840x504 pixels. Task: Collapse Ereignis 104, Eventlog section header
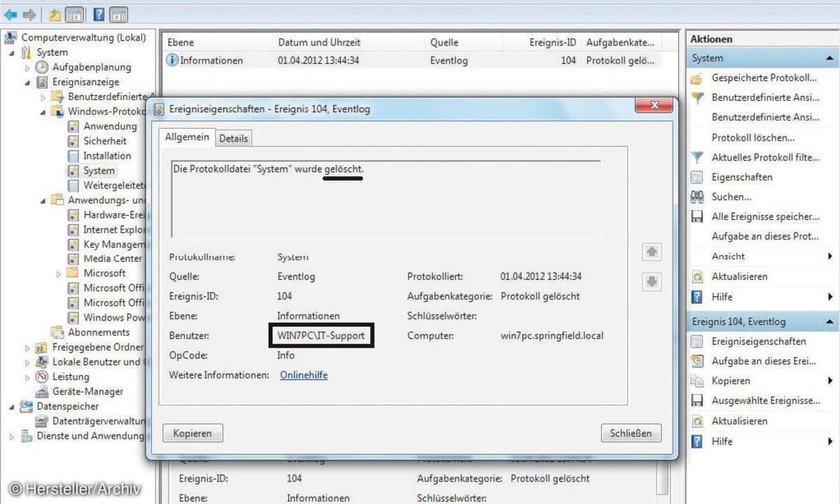762,322
